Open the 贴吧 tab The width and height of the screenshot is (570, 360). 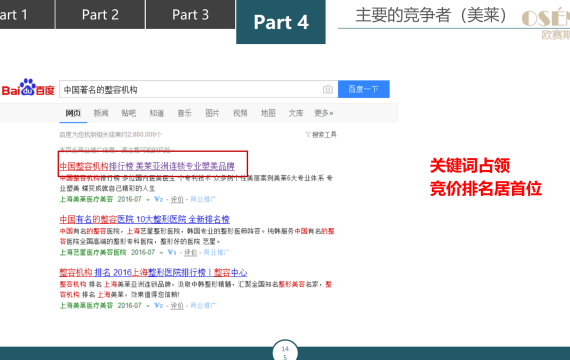[129, 113]
